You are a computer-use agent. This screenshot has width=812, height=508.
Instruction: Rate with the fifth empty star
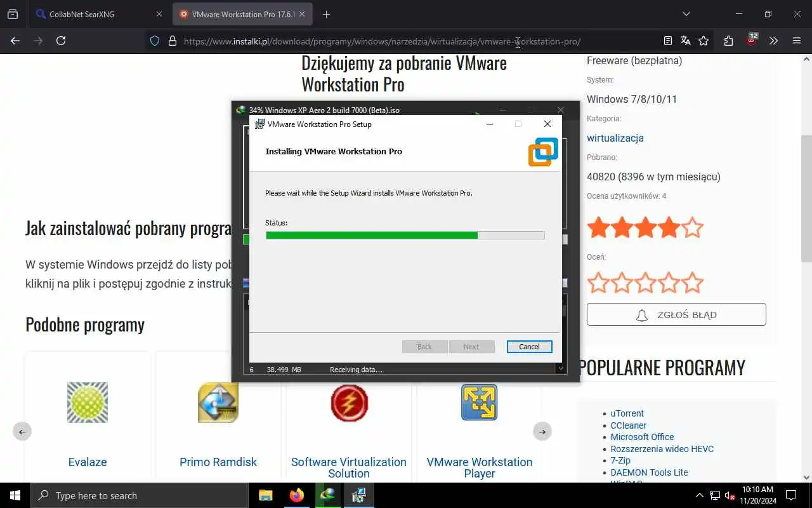click(692, 283)
